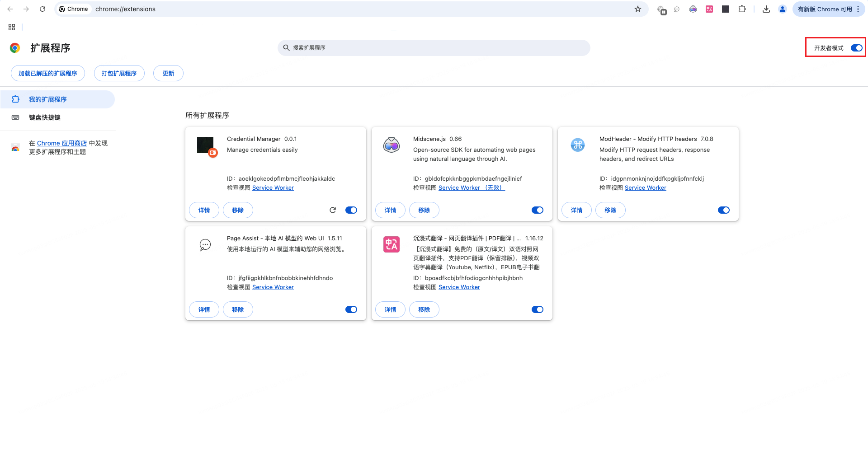Click the browser forward arrow
The width and height of the screenshot is (868, 468).
point(26,9)
